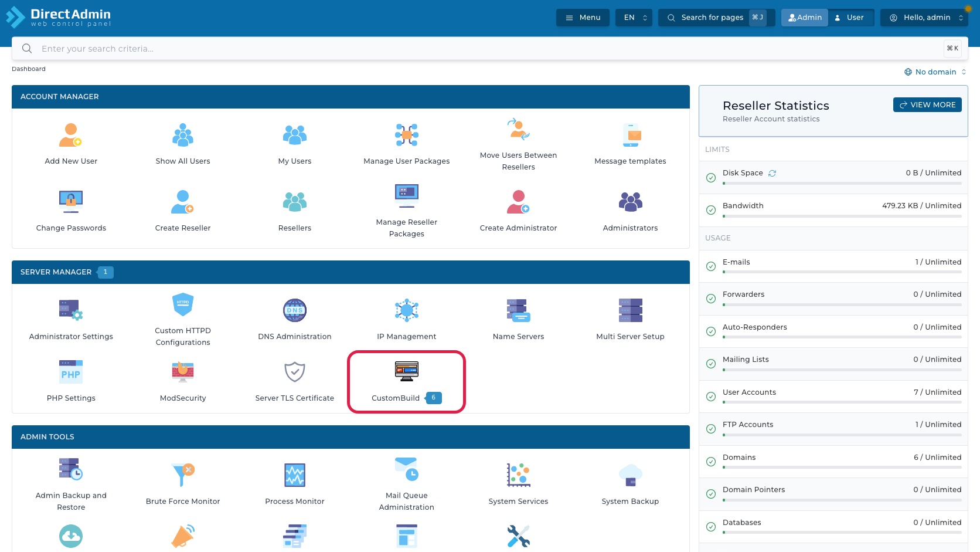Click the SERVER MANAGER section header
980x552 pixels.
point(351,272)
